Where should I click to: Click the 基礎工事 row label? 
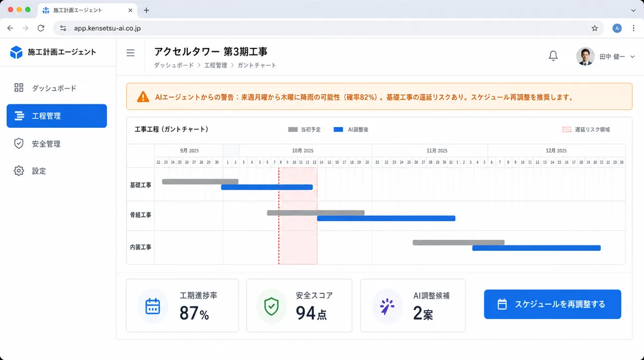pyautogui.click(x=140, y=185)
